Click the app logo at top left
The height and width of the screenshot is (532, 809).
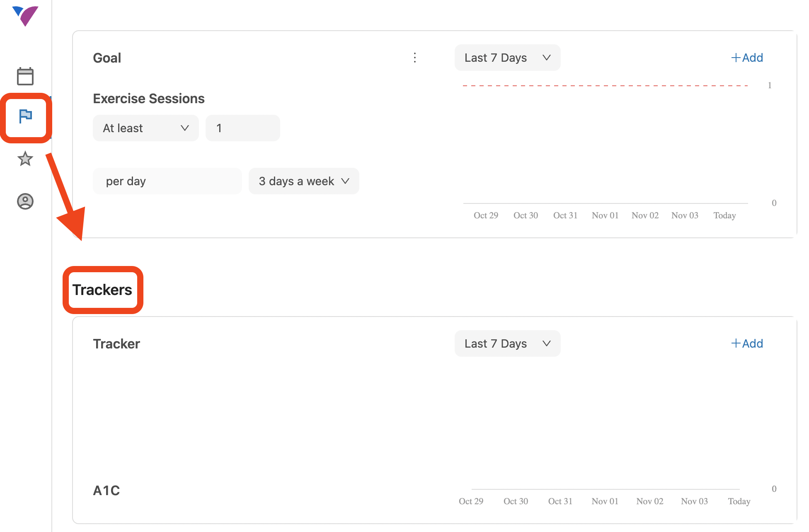coord(25,16)
